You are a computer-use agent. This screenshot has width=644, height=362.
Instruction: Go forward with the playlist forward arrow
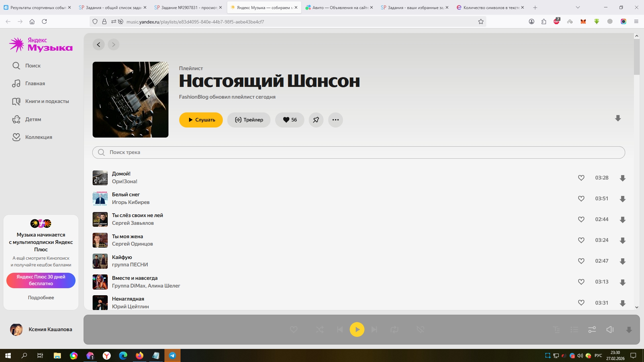(114, 45)
